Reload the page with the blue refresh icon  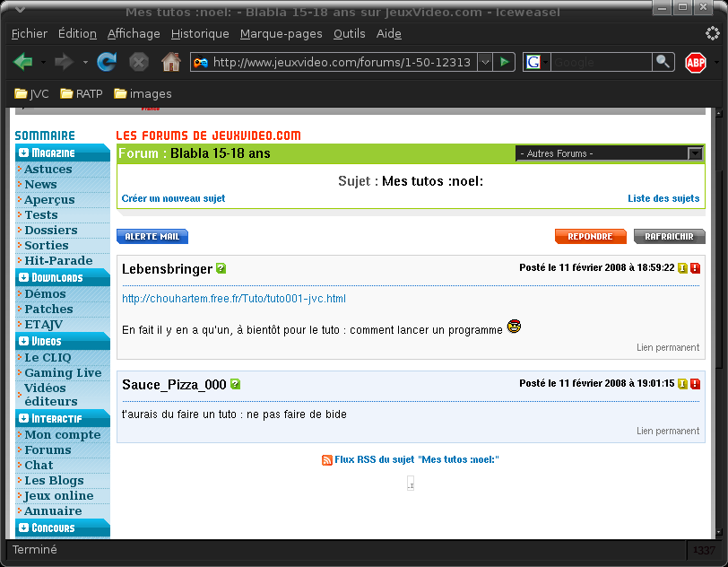107,62
